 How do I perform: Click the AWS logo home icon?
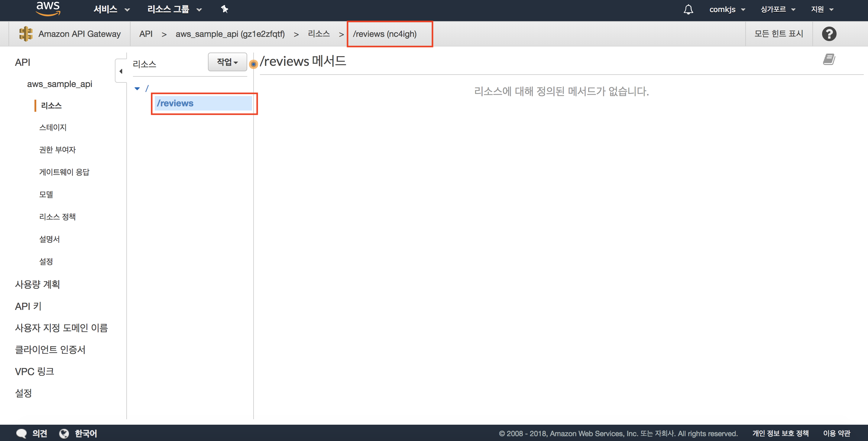(x=48, y=9)
